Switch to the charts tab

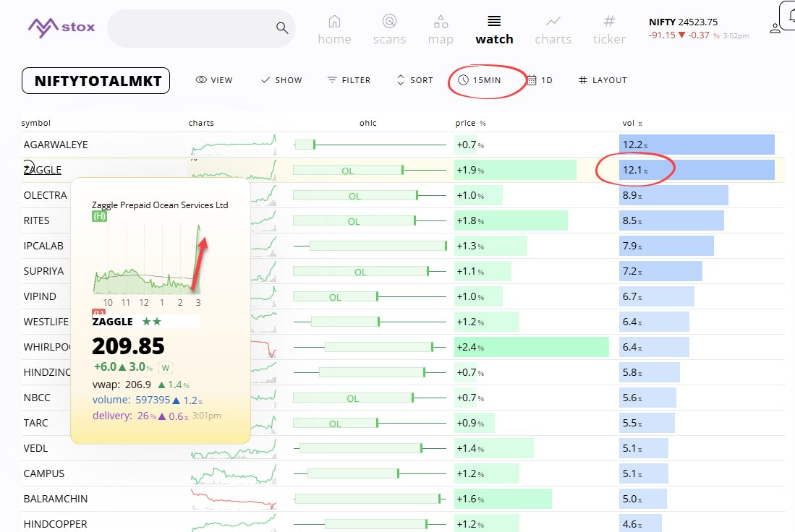(553, 30)
